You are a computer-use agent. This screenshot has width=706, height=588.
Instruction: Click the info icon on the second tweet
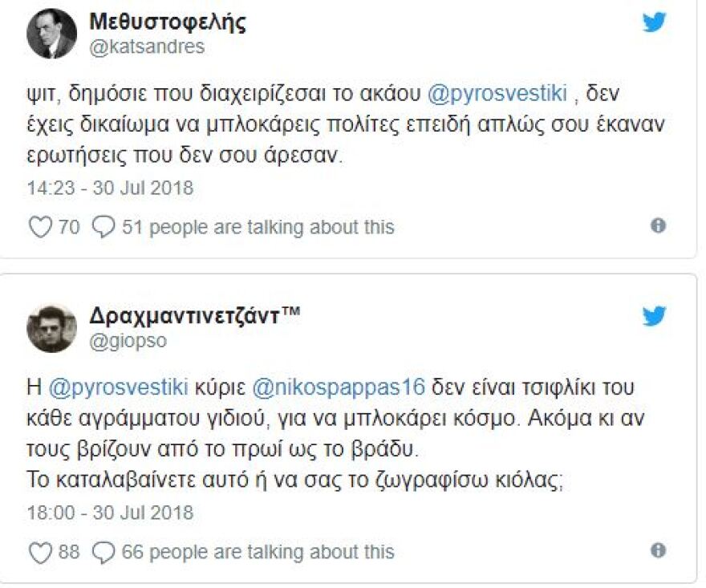click(x=659, y=552)
